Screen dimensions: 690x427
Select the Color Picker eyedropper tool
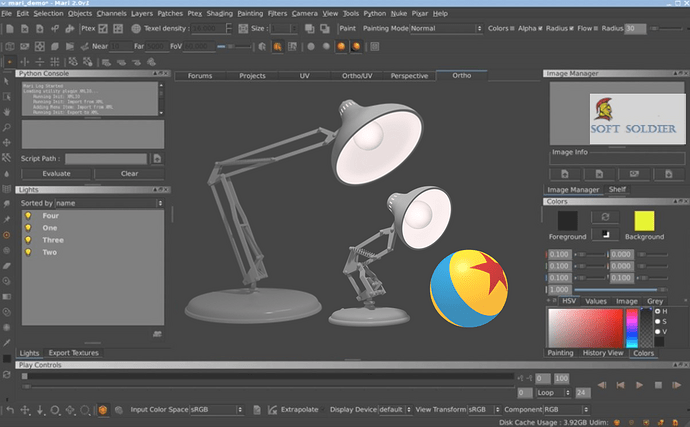point(6,342)
